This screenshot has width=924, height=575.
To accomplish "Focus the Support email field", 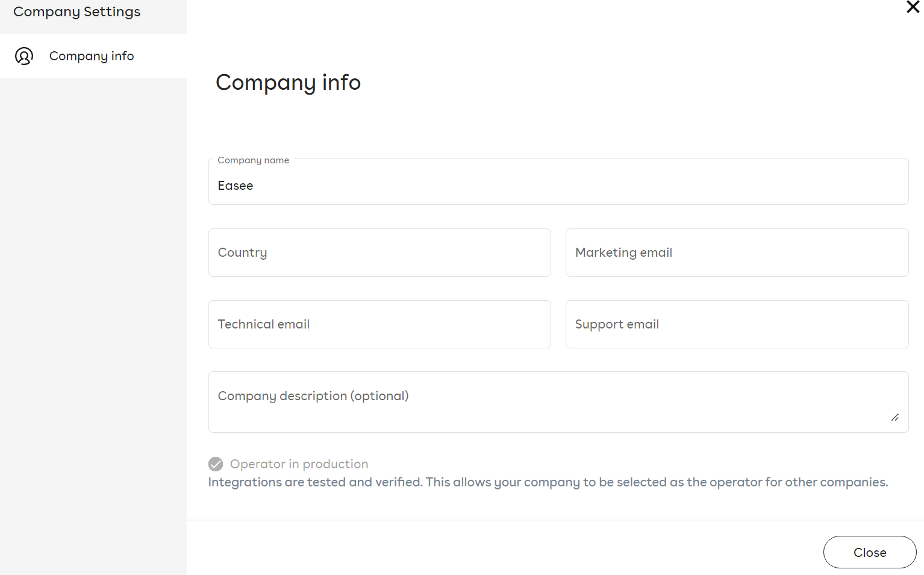I will (737, 324).
